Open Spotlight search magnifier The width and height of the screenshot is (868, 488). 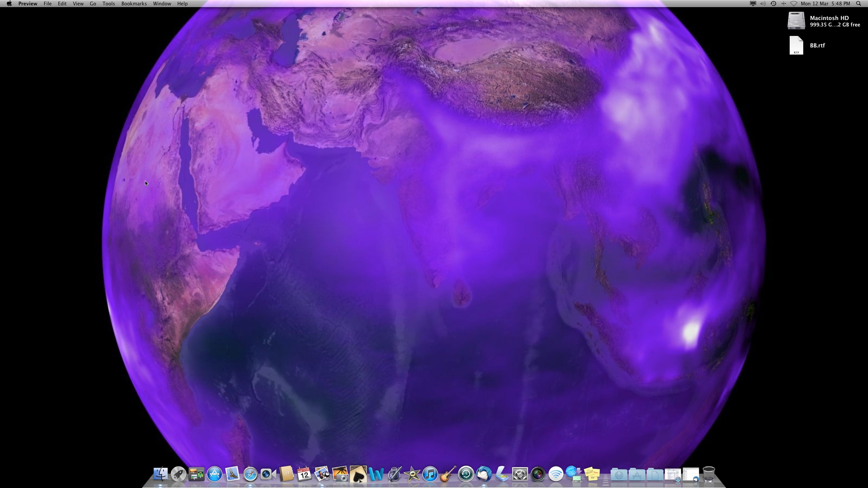click(x=859, y=4)
